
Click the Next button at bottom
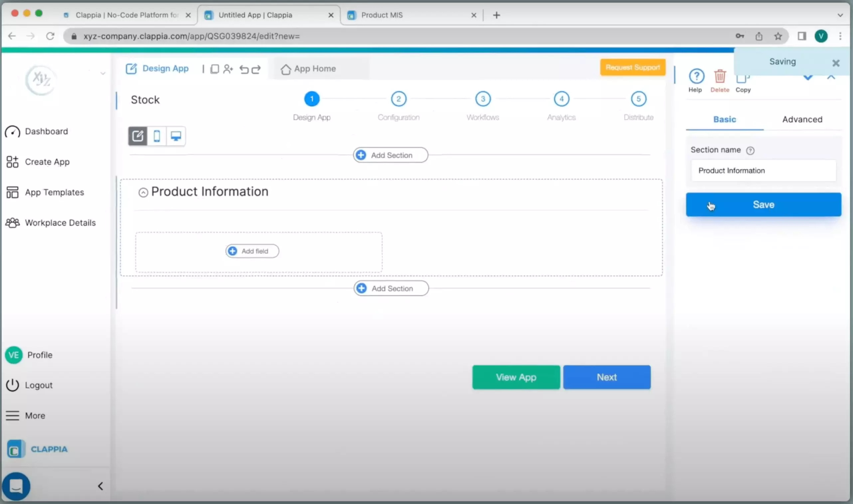(x=607, y=377)
